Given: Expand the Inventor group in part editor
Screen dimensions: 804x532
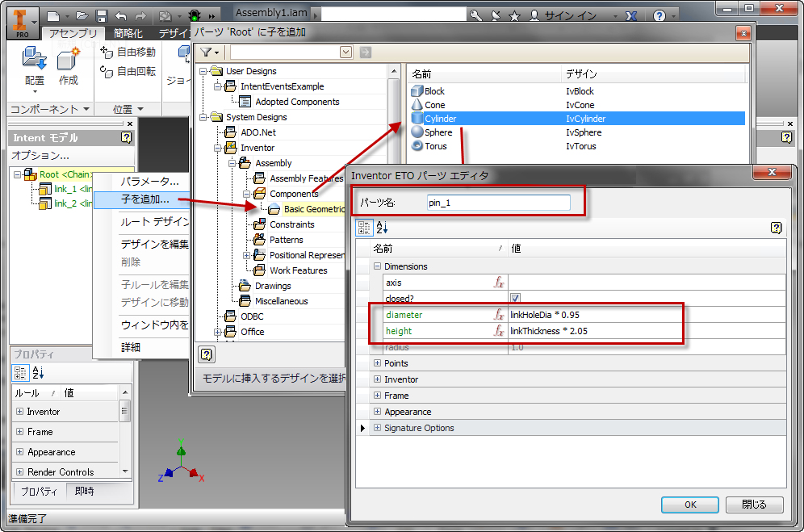Looking at the screenshot, I should pyautogui.click(x=378, y=379).
